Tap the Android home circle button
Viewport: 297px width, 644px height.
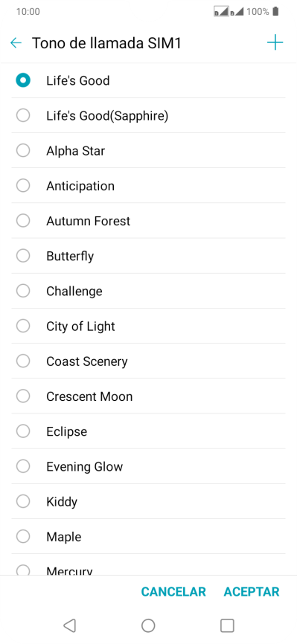[148, 625]
